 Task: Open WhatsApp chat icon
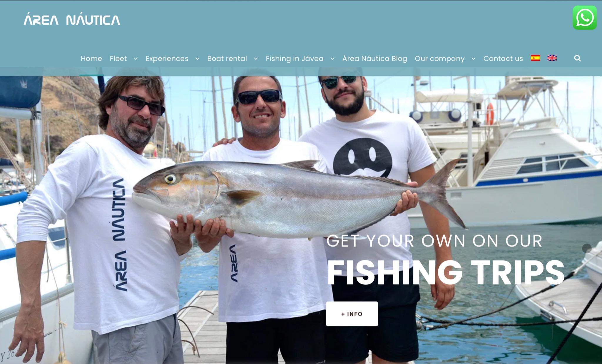[584, 18]
